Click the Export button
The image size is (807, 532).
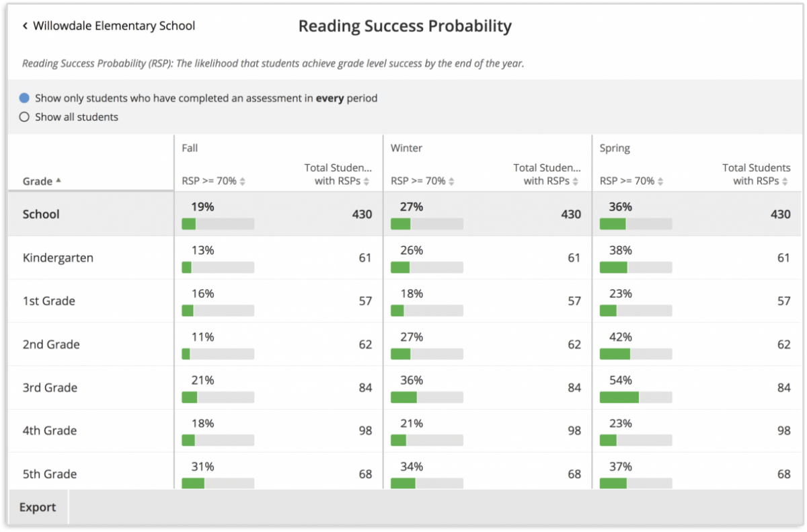tap(38, 507)
